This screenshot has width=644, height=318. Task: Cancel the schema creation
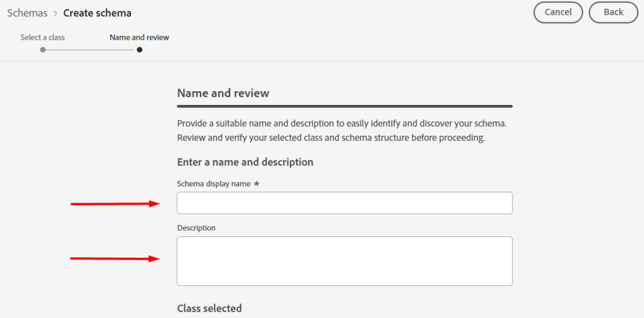click(x=558, y=13)
